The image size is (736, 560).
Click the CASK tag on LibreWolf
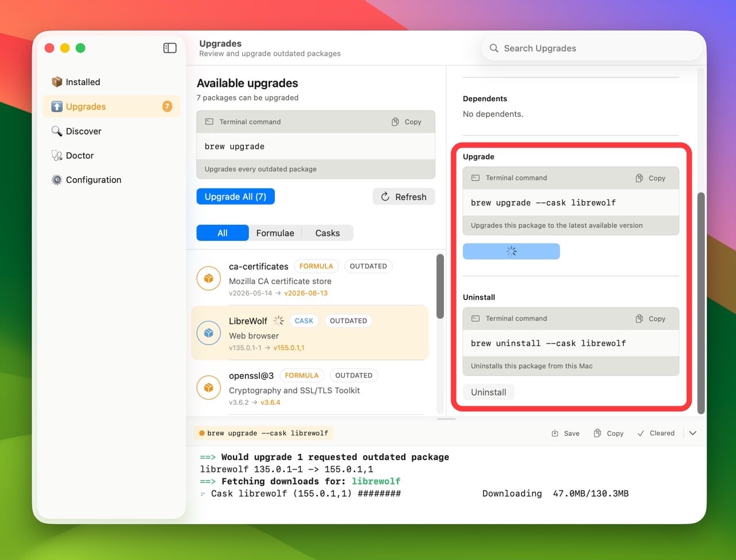point(304,321)
